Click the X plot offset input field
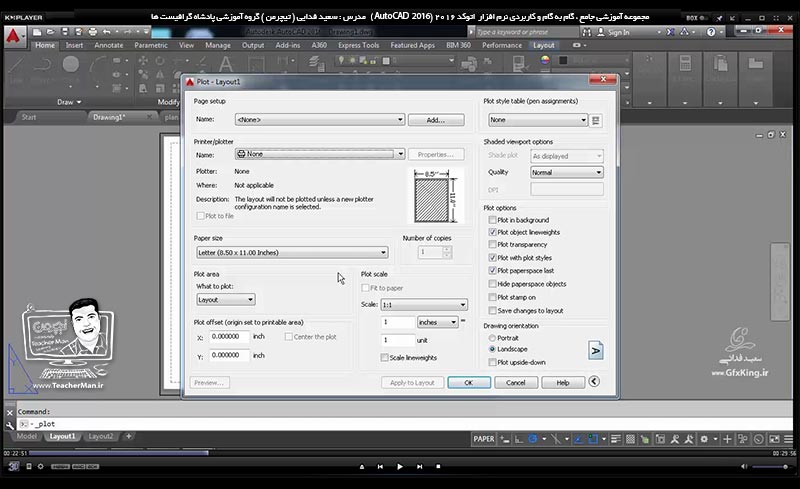 pyautogui.click(x=230, y=337)
